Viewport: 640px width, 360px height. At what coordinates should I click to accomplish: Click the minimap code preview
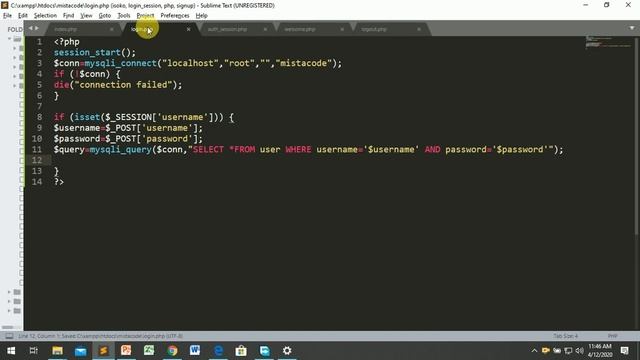point(608,42)
